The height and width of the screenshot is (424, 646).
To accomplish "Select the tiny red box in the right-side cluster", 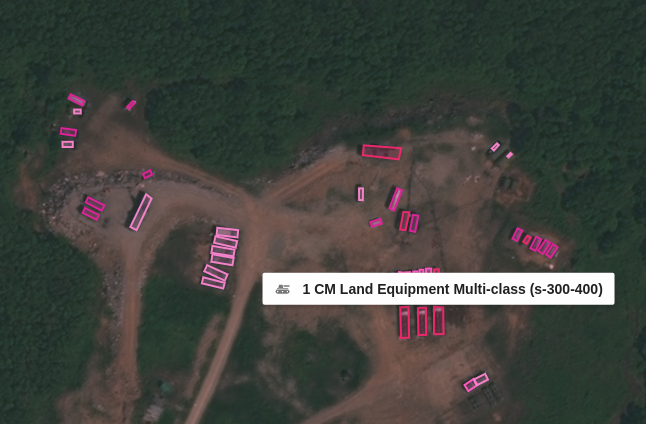I will coord(527,240).
